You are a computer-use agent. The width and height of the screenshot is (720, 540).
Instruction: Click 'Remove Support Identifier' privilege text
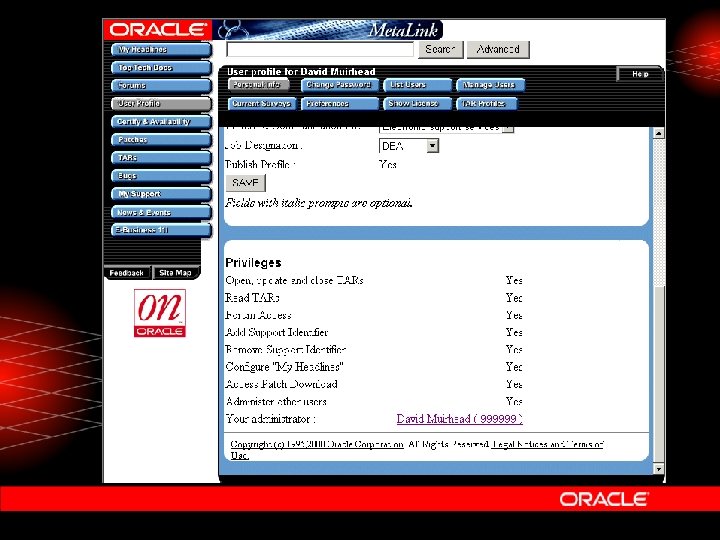click(286, 350)
